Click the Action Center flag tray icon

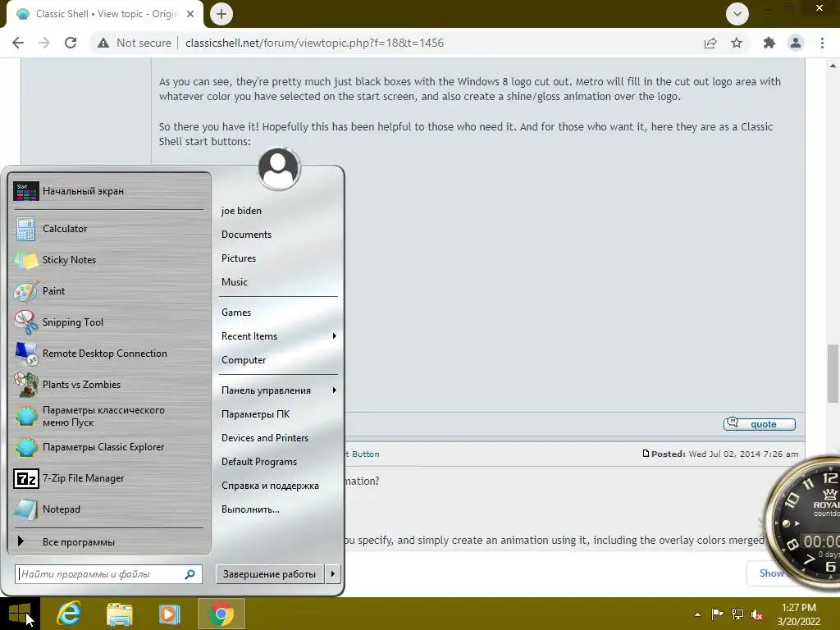point(717,614)
